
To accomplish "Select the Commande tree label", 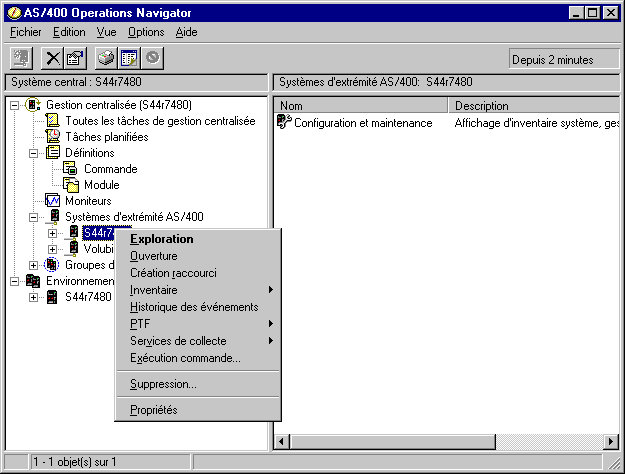I will 111,169.
